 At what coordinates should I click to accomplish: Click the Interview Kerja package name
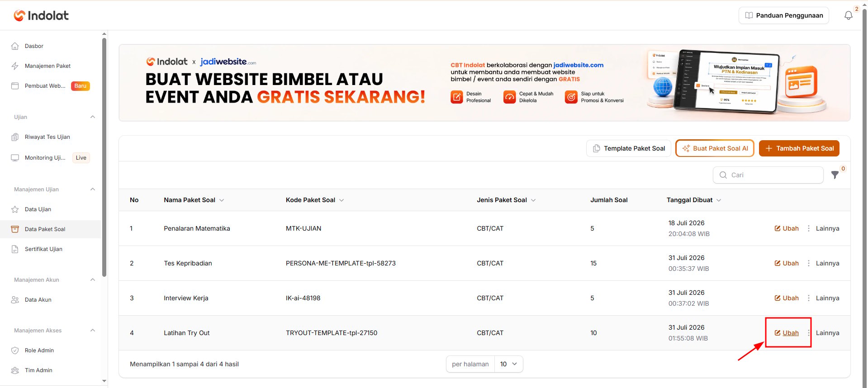point(186,298)
